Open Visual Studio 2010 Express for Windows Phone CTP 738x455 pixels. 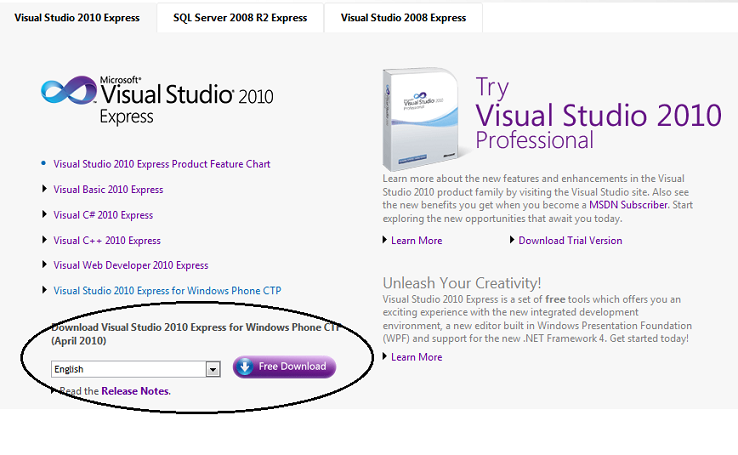click(x=167, y=291)
